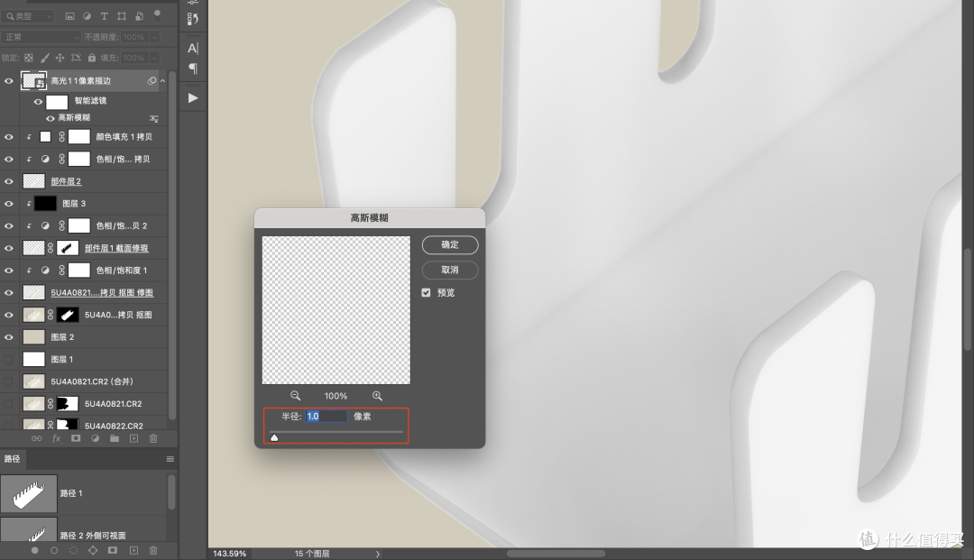Hide the 颜色填充 1 拷贝 layer
This screenshot has height=560, width=974.
pos(9,136)
